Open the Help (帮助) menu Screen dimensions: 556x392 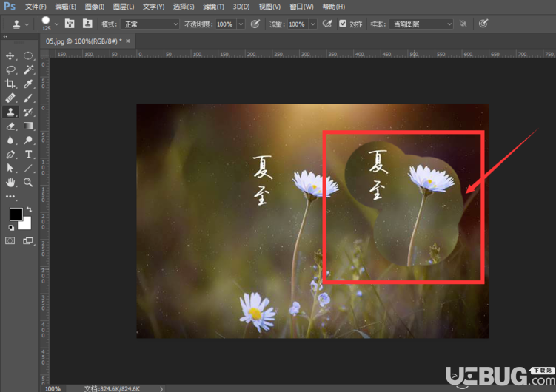333,7
